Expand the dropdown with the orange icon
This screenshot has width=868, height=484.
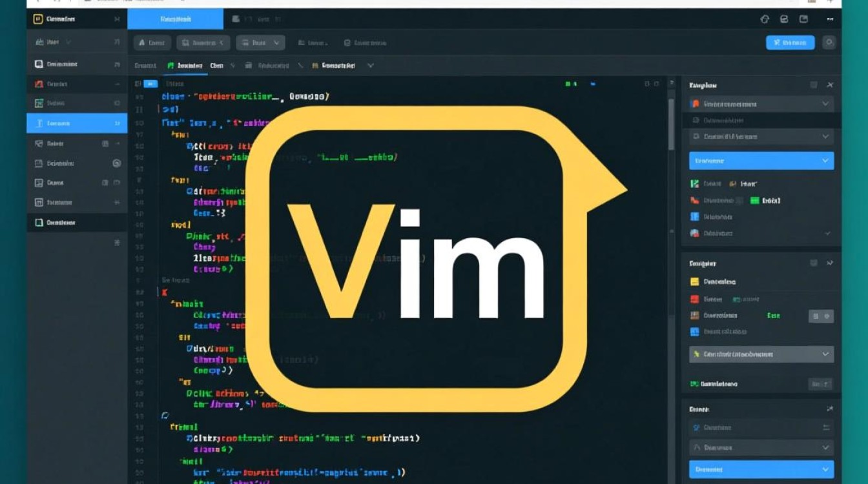(761, 104)
